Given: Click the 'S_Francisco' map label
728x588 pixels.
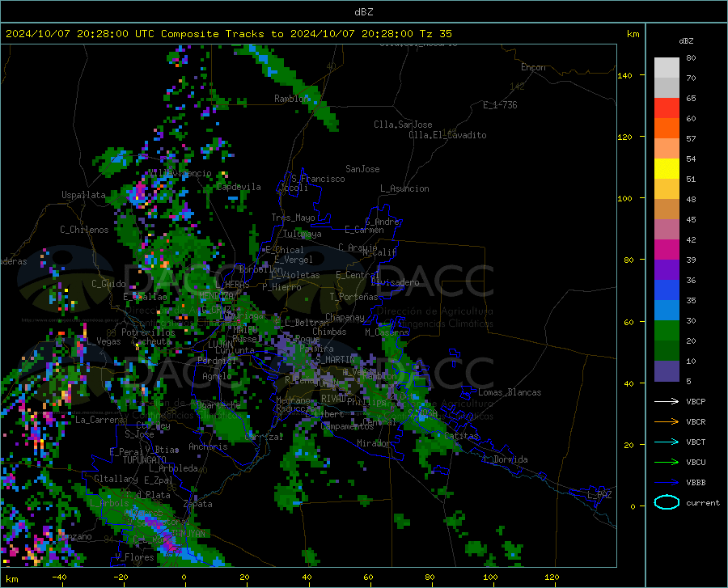Looking at the screenshot, I should click(318, 179).
